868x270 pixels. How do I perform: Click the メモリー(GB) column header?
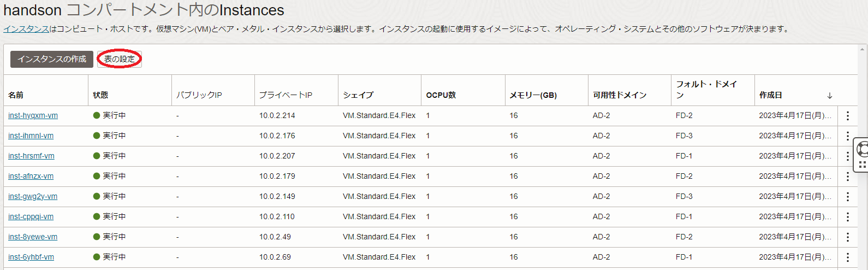[533, 95]
